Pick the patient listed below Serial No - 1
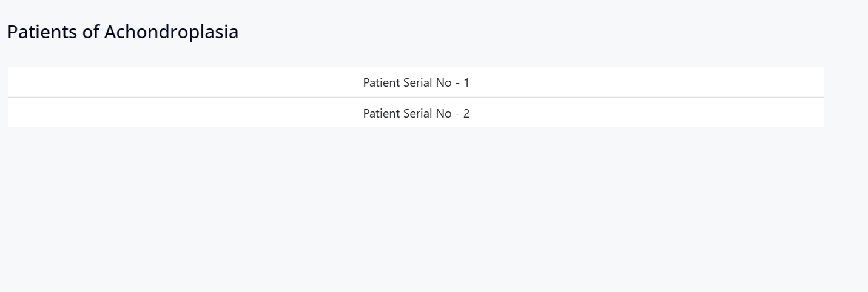The image size is (868, 292). point(416,113)
